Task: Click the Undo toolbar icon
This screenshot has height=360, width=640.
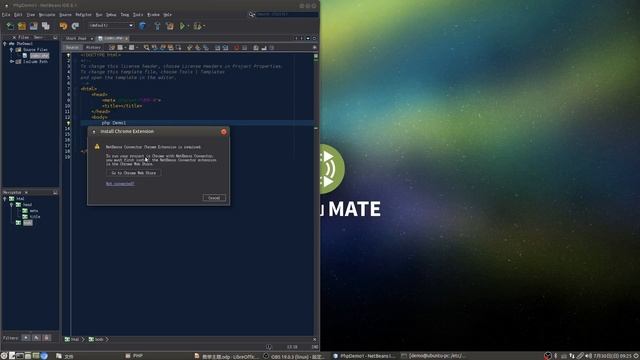Action: [x=63, y=26]
